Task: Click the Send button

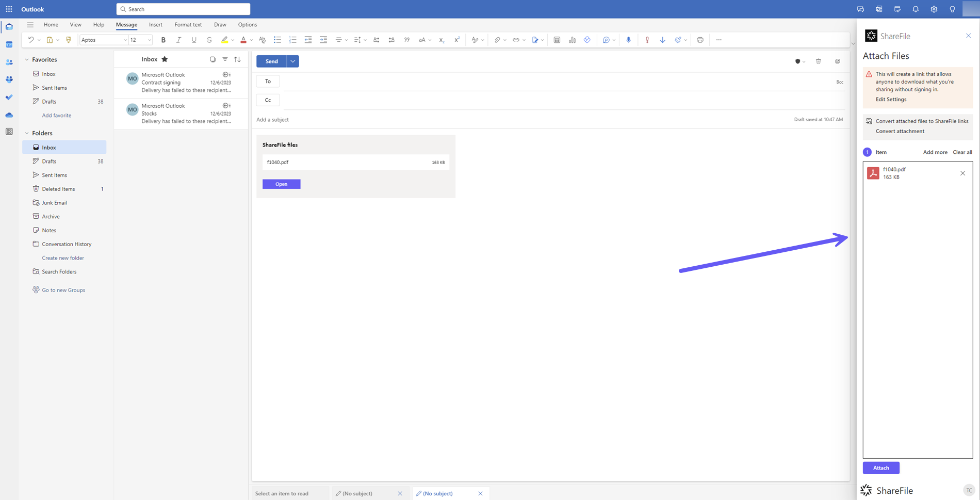Action: click(272, 61)
